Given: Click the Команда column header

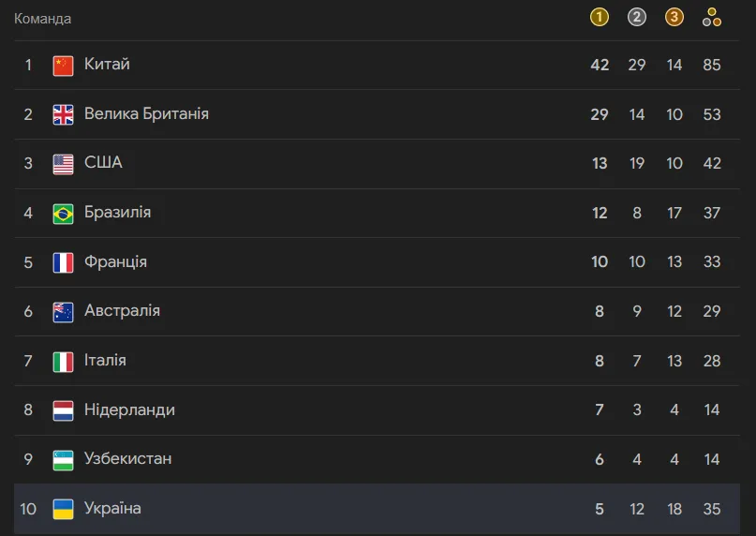Looking at the screenshot, I should click(x=42, y=18).
